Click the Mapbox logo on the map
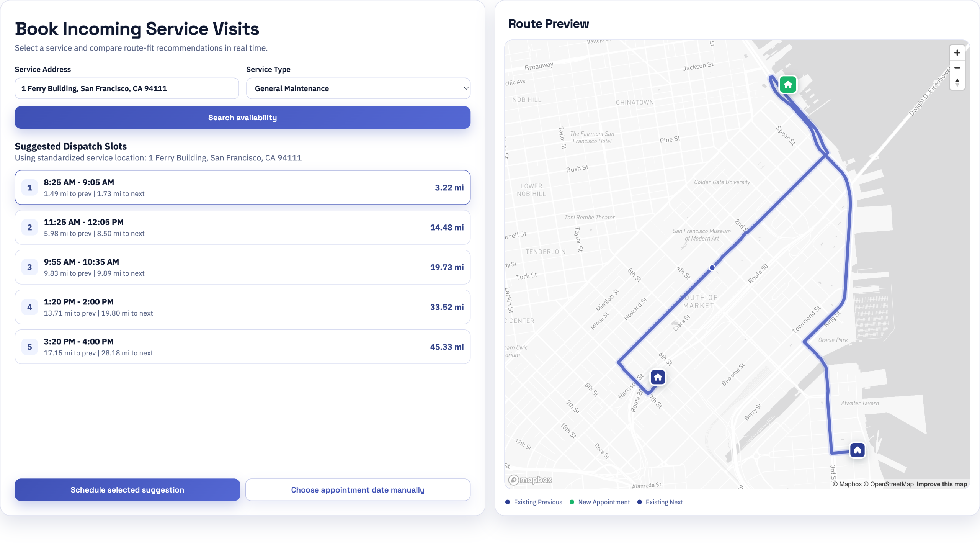This screenshot has width=980, height=550. click(x=530, y=480)
